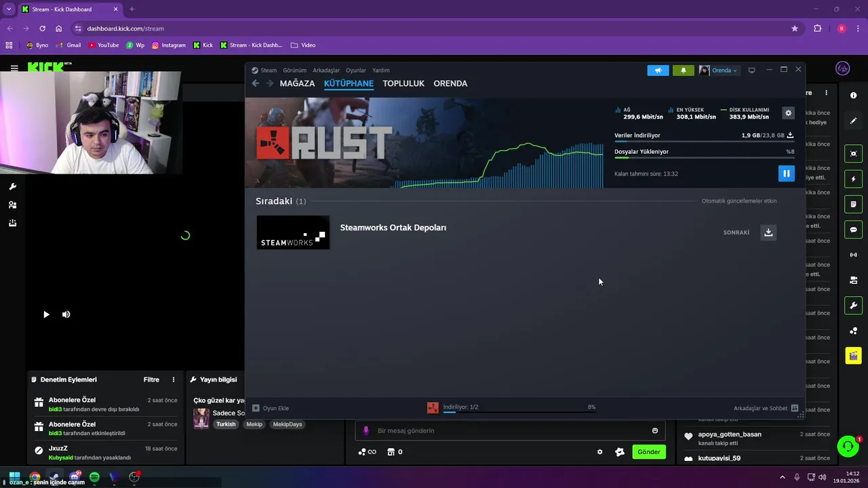Open Discord from the taskbar
The height and width of the screenshot is (488, 868).
coord(75,477)
